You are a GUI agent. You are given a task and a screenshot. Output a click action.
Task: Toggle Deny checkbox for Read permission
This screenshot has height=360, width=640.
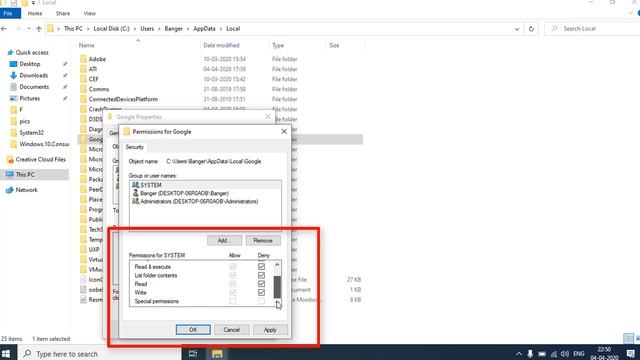click(x=261, y=284)
